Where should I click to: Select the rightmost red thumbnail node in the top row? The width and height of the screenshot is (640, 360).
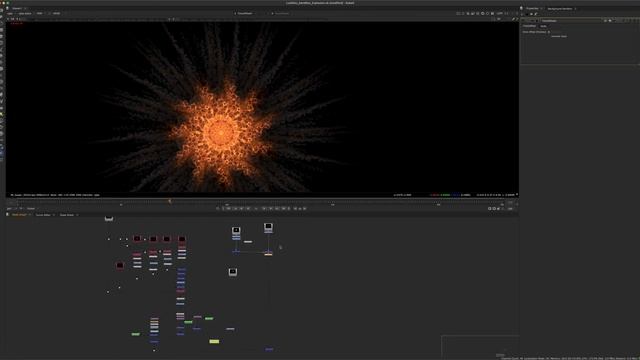point(182,239)
